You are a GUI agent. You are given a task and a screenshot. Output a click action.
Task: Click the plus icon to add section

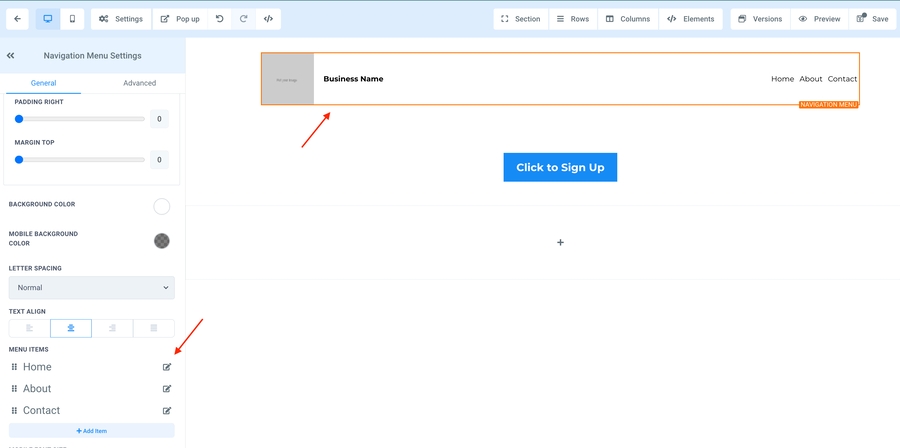pyautogui.click(x=560, y=242)
